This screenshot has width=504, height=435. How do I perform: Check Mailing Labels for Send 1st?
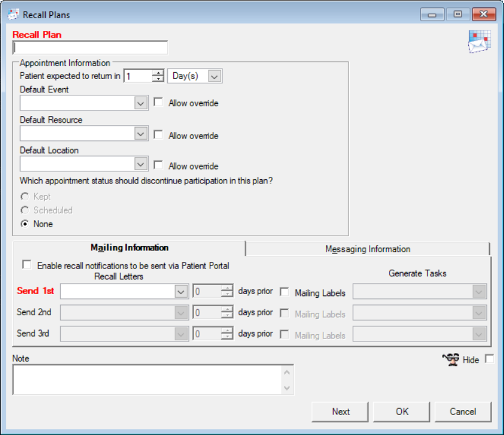click(284, 292)
